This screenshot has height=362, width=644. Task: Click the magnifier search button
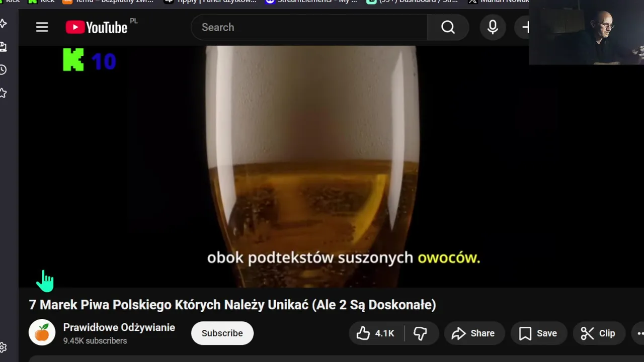[x=448, y=27]
